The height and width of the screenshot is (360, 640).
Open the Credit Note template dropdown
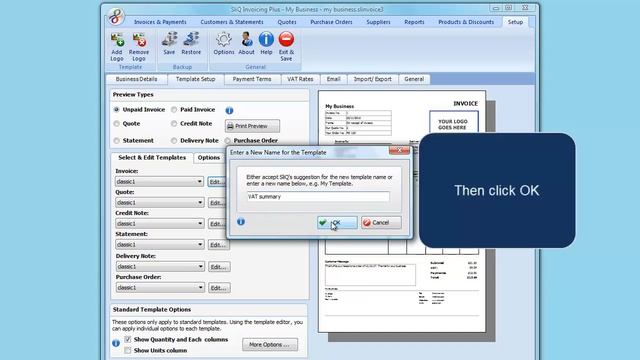click(x=160, y=224)
